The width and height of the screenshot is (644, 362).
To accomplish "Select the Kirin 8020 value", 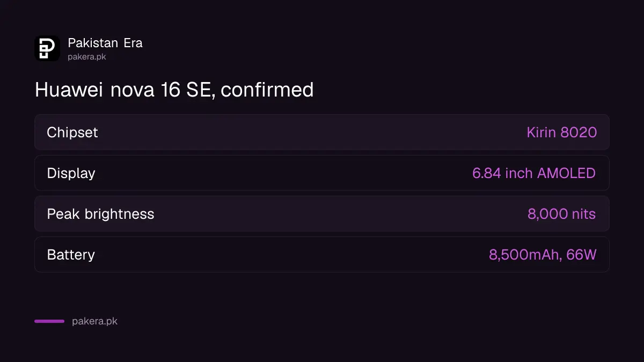I will coord(562,132).
